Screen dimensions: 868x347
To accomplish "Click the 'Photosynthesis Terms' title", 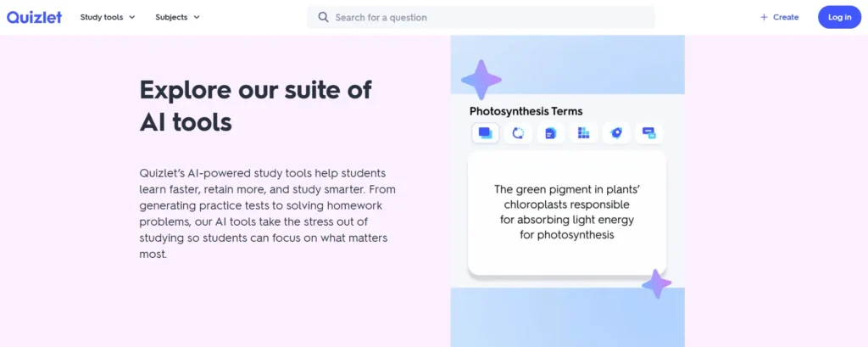I will click(526, 111).
